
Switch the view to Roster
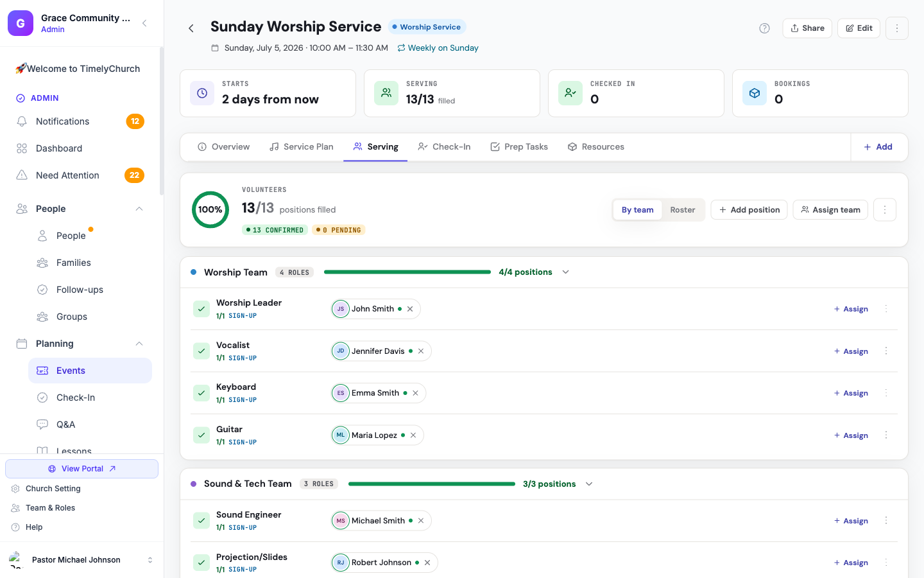(x=683, y=210)
